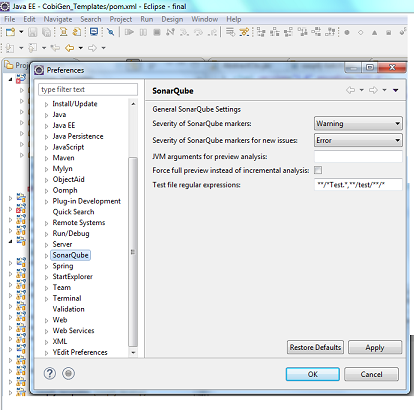Screen dimensions: 414x410
Task: Open the Forward history dropdown arrow
Action: pos(104,48)
